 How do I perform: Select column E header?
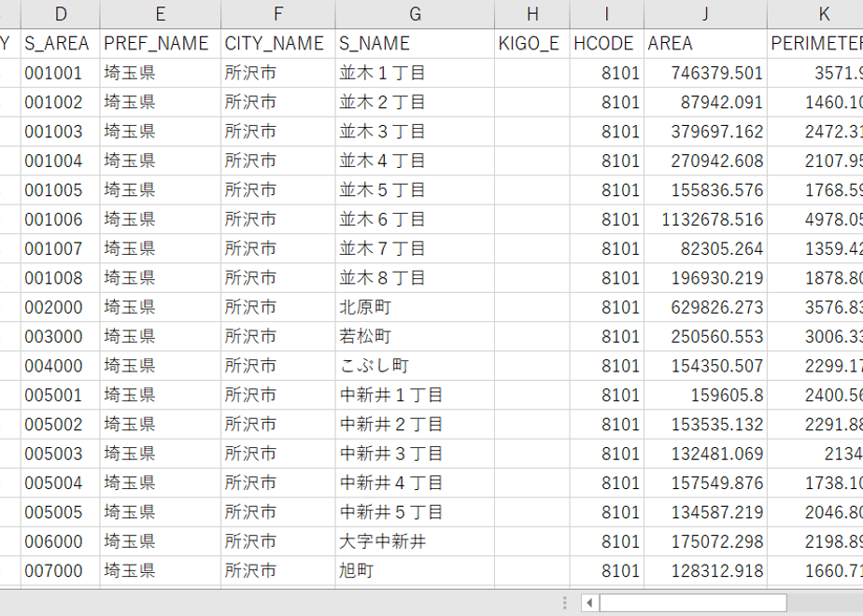coord(160,14)
